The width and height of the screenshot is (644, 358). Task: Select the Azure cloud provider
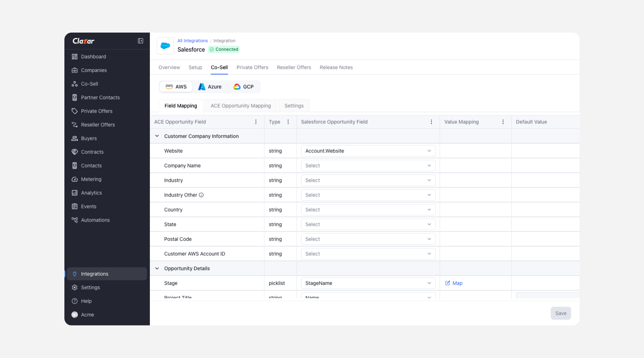(210, 87)
